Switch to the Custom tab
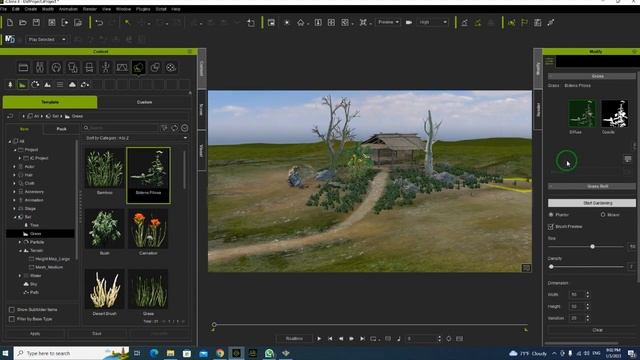The width and height of the screenshot is (640, 360). [144, 102]
